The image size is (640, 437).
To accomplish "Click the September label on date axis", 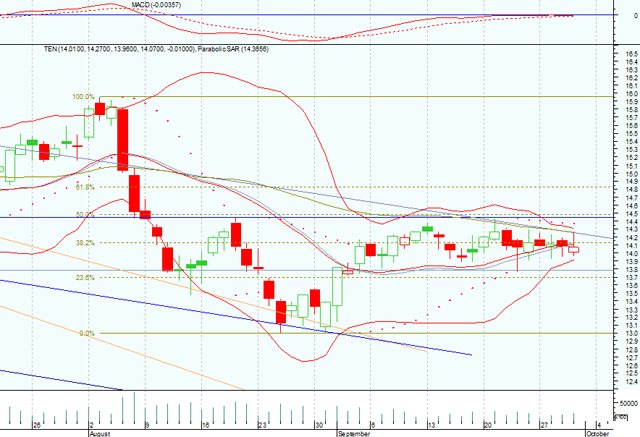I will [354, 434].
